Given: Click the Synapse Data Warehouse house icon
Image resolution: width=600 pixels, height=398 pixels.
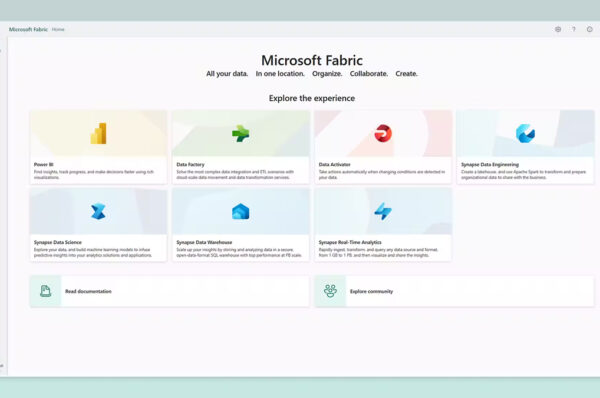Looking at the screenshot, I should [x=241, y=211].
